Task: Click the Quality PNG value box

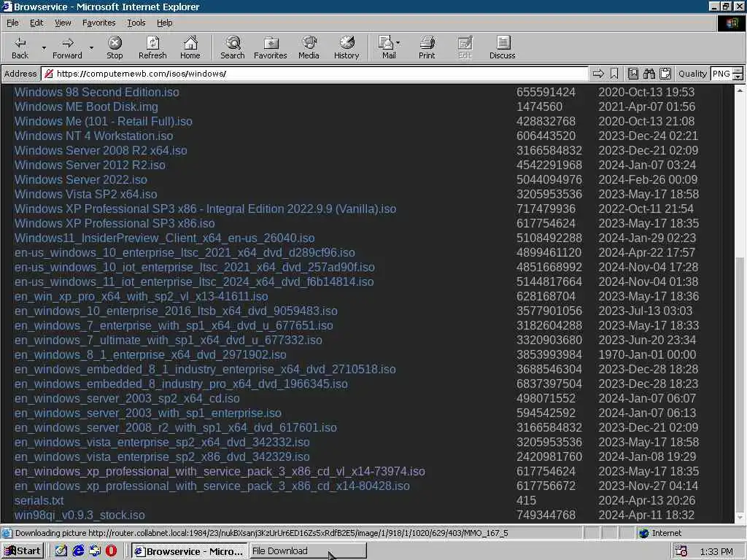Action: coord(721,74)
